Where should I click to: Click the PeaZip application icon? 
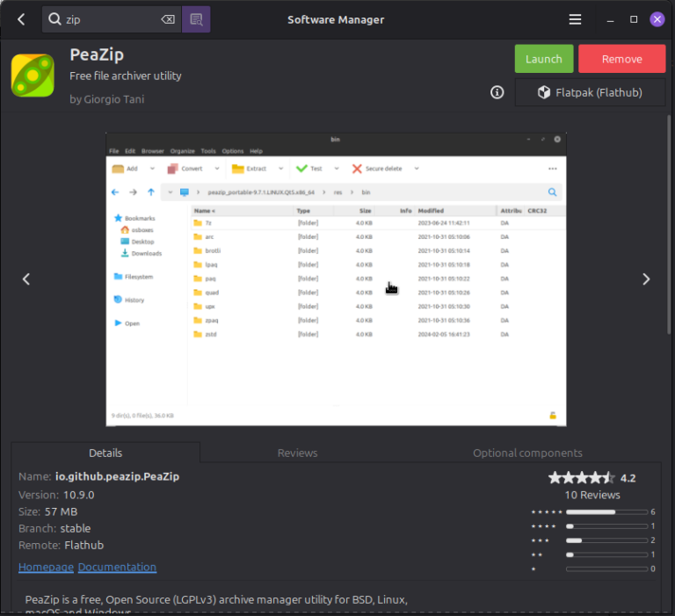33,76
